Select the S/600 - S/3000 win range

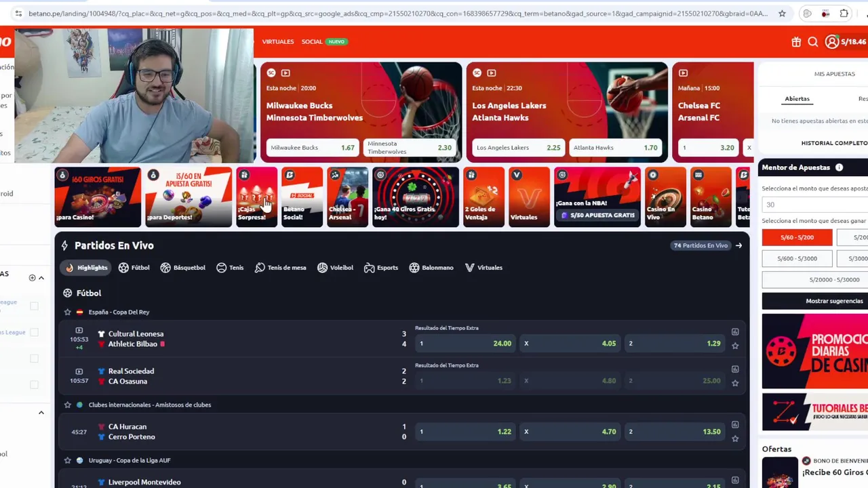coord(797,258)
